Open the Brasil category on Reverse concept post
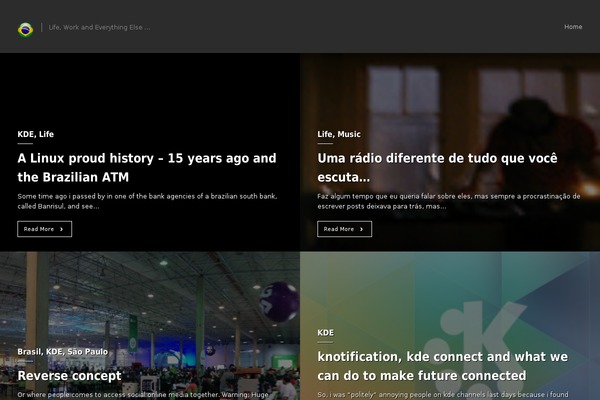The height and width of the screenshot is (400, 600). [x=29, y=352]
